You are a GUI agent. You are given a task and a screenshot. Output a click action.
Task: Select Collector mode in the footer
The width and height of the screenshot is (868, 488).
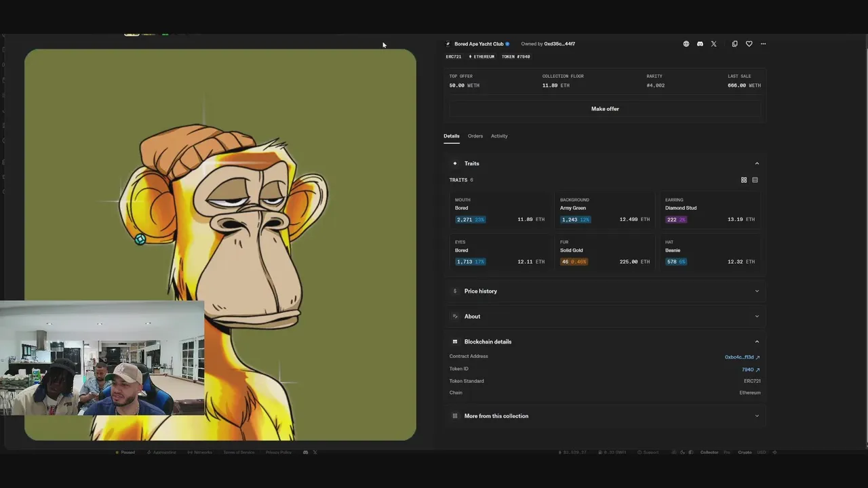(709, 452)
